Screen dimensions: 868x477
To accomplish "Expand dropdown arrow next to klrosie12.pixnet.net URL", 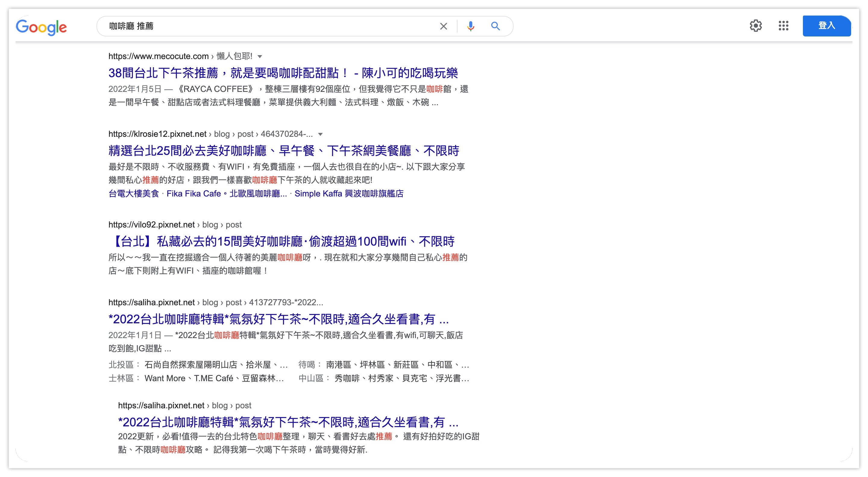I will coord(320,134).
